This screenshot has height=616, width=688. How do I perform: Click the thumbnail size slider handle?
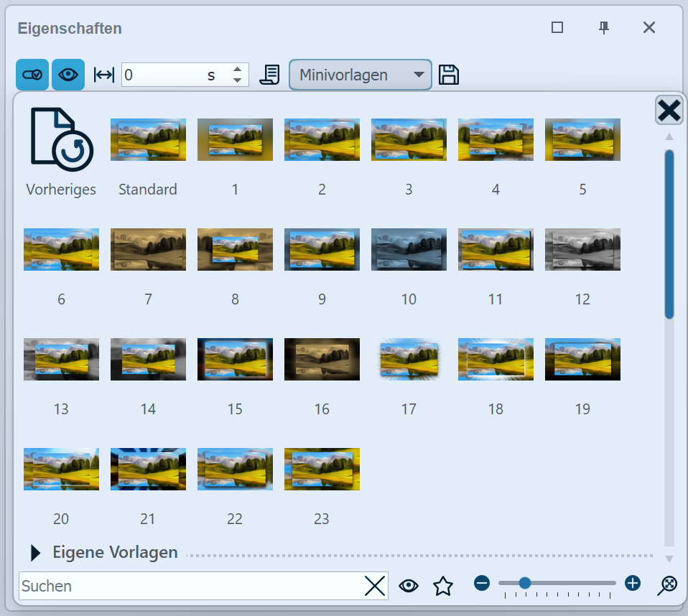click(x=525, y=583)
